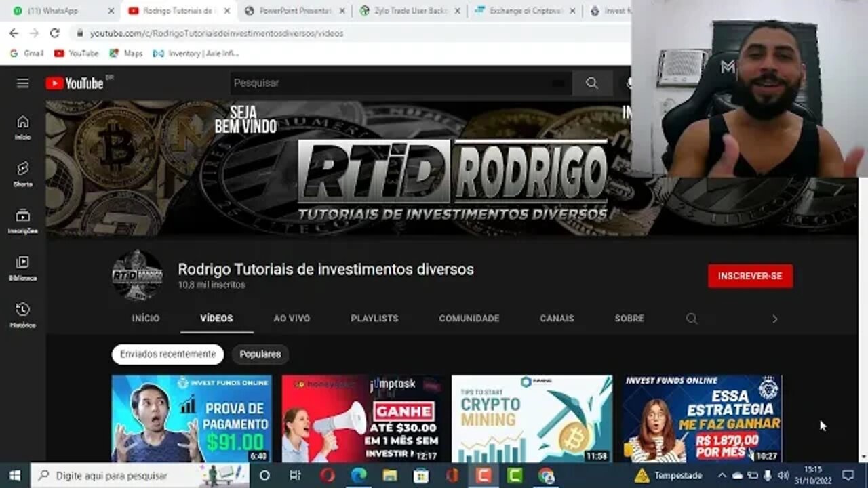Open the Gmail bookmark
This screenshot has height=488, width=868.
pos(26,53)
